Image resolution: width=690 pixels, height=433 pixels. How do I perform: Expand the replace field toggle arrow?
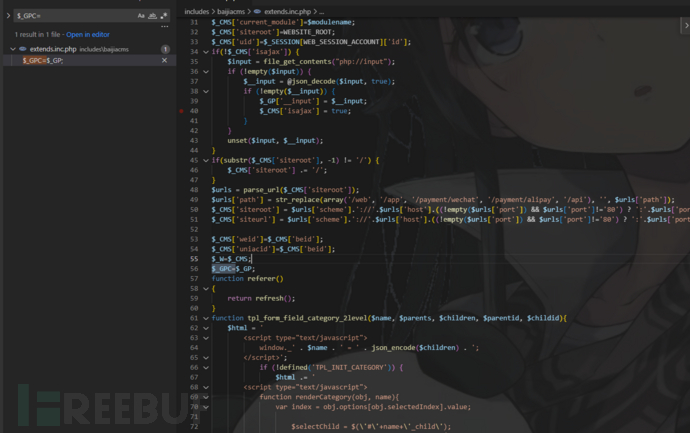point(8,16)
